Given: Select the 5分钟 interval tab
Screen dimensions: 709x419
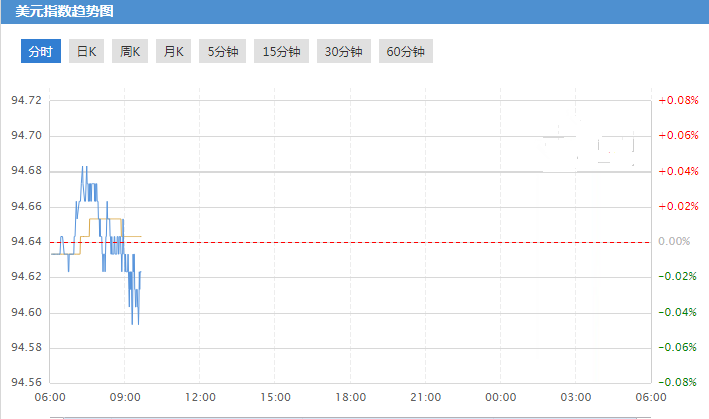Looking at the screenshot, I should click(223, 52).
